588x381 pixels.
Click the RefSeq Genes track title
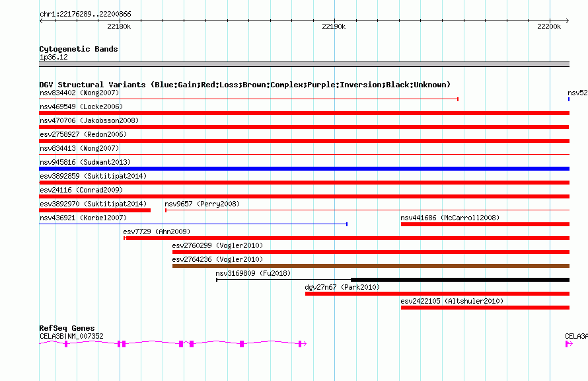point(67,328)
